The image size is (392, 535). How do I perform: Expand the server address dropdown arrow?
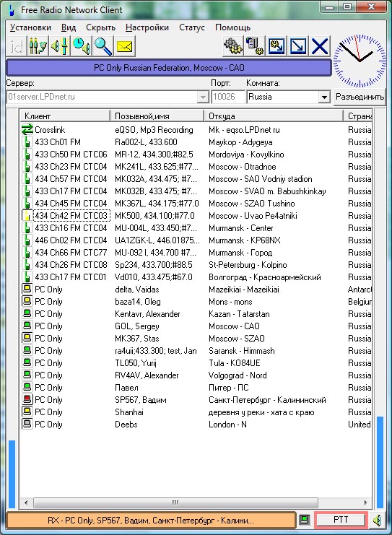click(203, 97)
